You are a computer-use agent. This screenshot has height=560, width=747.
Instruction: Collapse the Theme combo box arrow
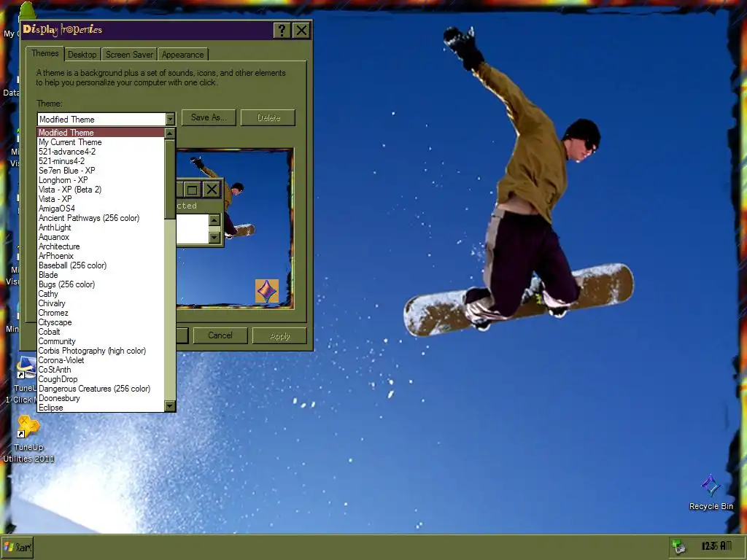[x=170, y=119]
